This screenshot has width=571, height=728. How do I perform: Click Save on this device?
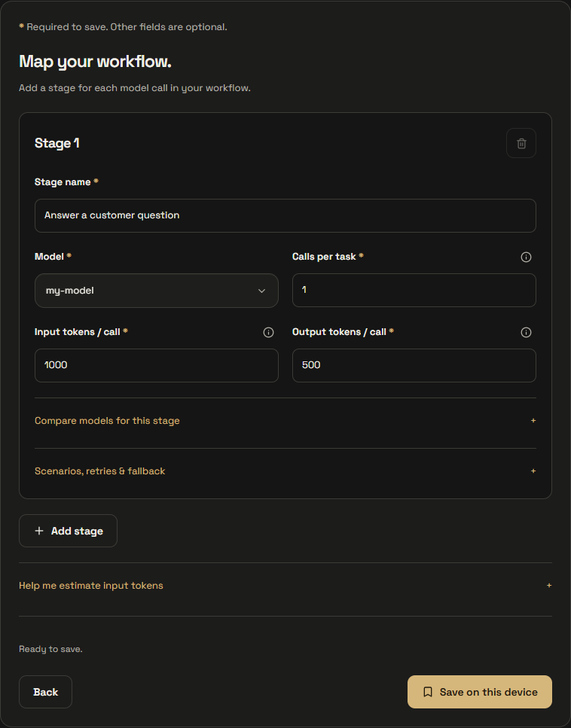pyautogui.click(x=479, y=692)
